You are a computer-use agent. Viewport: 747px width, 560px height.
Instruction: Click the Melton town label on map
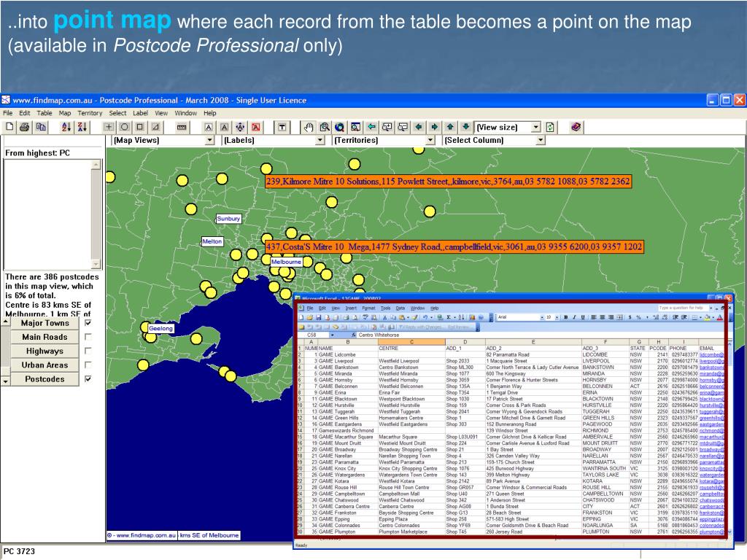[x=212, y=241]
